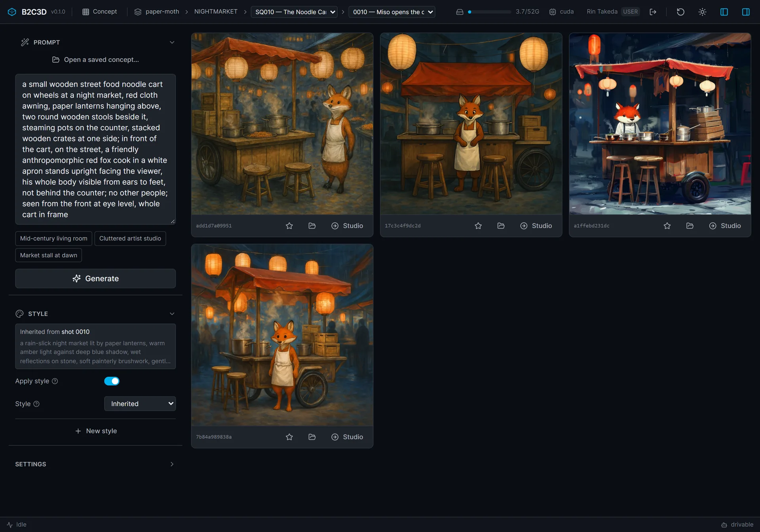Collapse the PROMPT section chevron
Image resolution: width=760 pixels, height=532 pixels.
pos(172,42)
